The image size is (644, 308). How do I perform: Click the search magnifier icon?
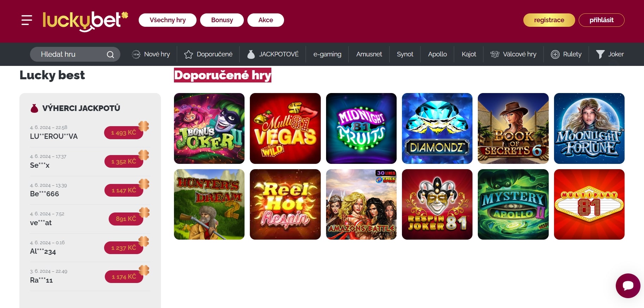(x=110, y=55)
